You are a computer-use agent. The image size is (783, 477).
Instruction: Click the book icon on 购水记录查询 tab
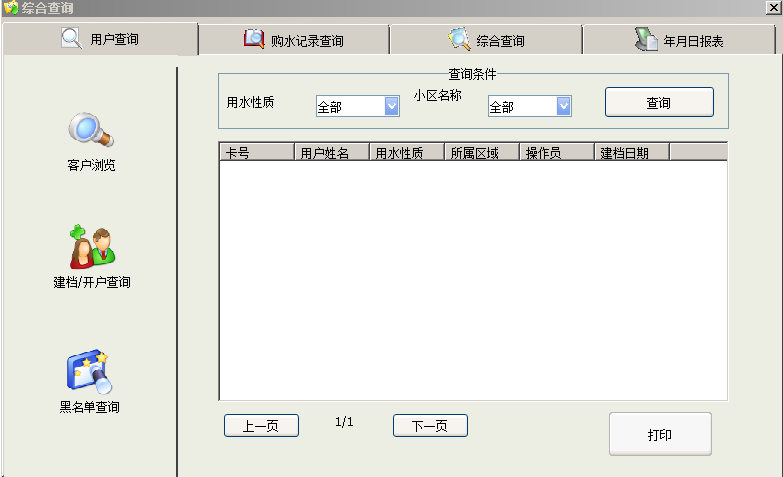point(254,39)
